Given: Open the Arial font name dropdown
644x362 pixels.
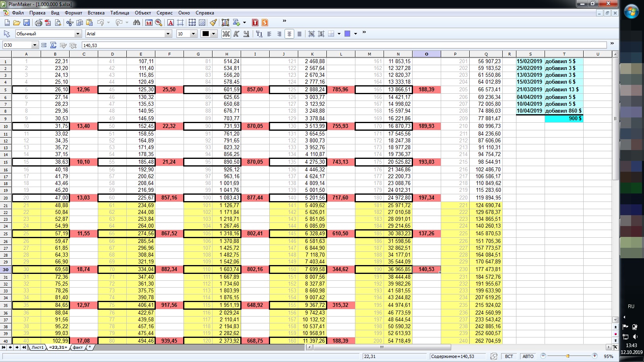Looking at the screenshot, I should pos(168,34).
